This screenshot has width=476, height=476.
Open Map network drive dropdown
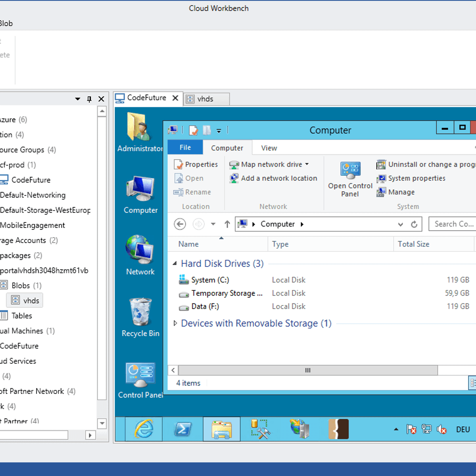(307, 164)
